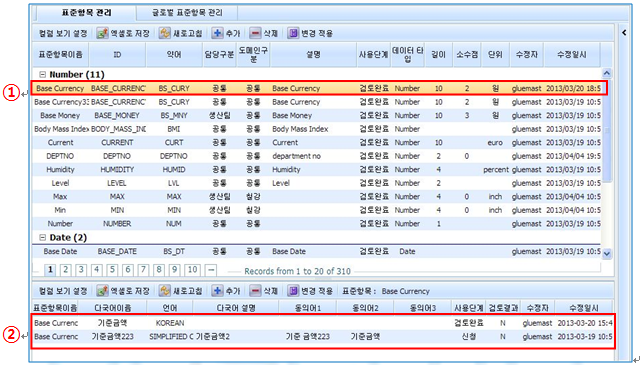Image resolution: width=640 pixels, height=365 pixels.
Task: Sort by 표준항목이름 column header in upper grid
Action: [60, 54]
